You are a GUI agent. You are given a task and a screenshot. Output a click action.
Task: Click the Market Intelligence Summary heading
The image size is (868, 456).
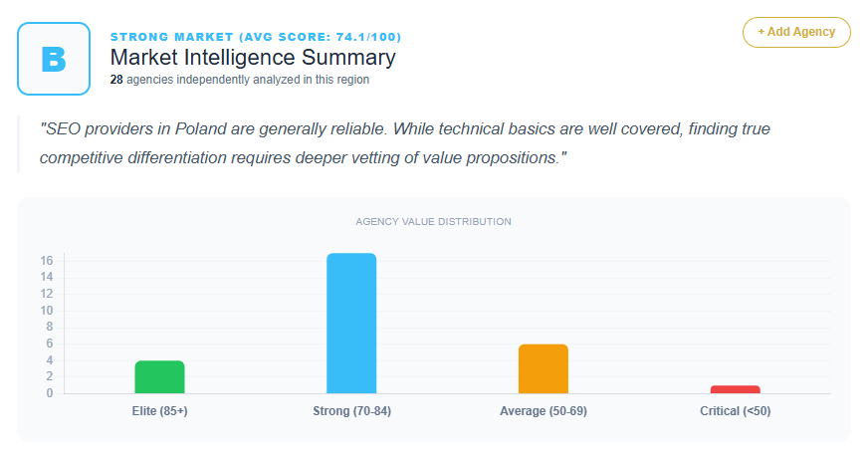tap(253, 59)
